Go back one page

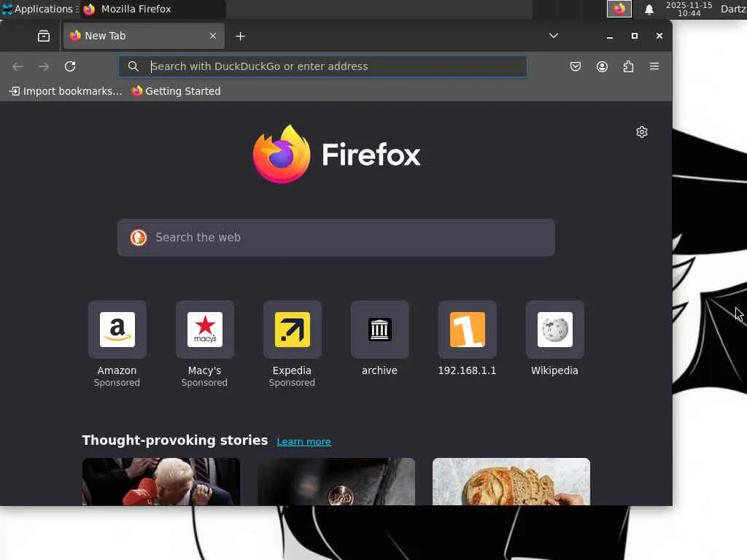pos(18,66)
